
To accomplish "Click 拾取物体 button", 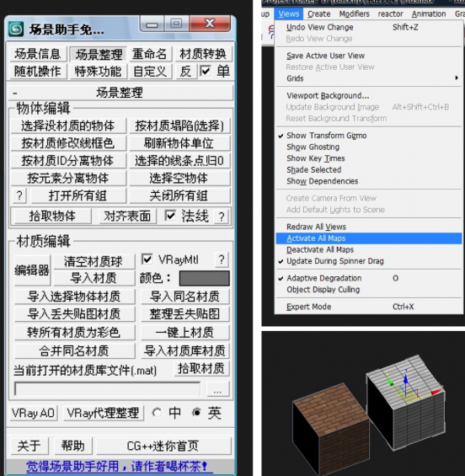I will click(52, 217).
